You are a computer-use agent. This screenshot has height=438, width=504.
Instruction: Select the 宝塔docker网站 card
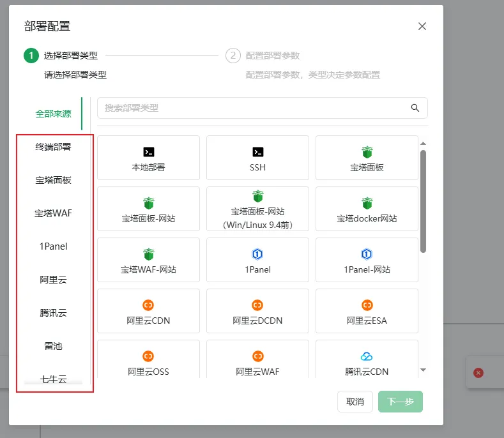pyautogui.click(x=367, y=209)
